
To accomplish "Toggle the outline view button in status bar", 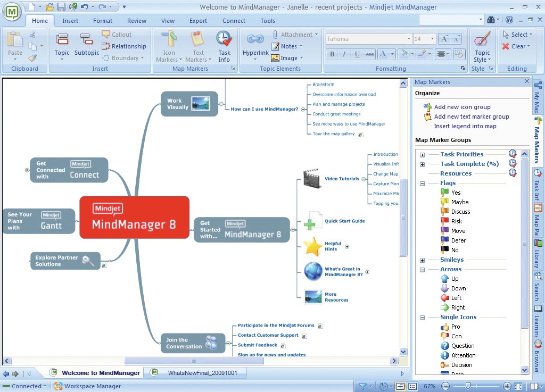I will pyautogui.click(x=411, y=386).
